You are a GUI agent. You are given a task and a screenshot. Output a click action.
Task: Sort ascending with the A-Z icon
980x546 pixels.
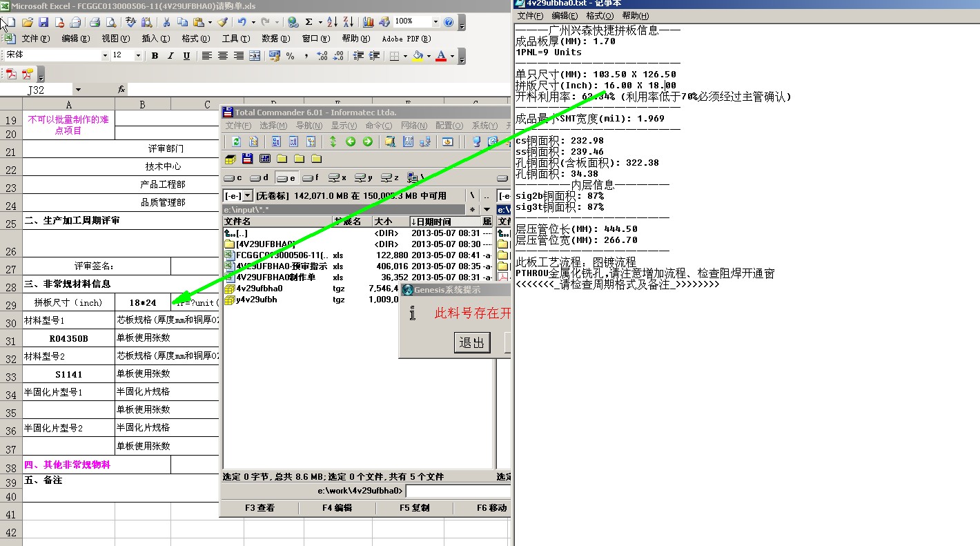(x=333, y=22)
